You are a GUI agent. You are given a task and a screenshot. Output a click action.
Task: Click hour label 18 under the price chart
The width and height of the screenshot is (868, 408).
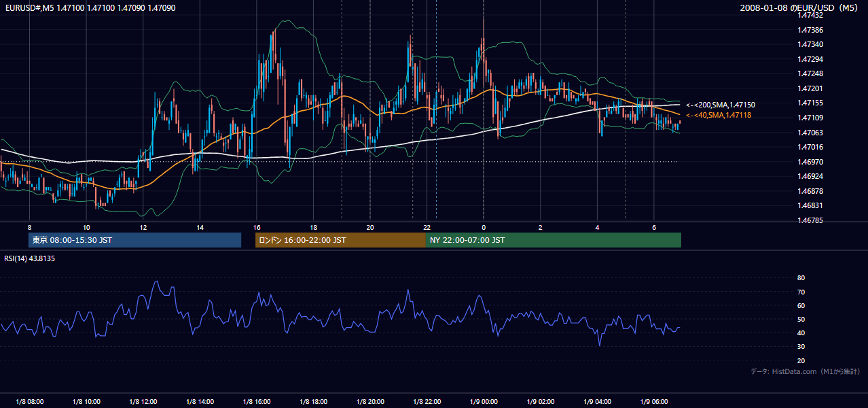click(313, 227)
